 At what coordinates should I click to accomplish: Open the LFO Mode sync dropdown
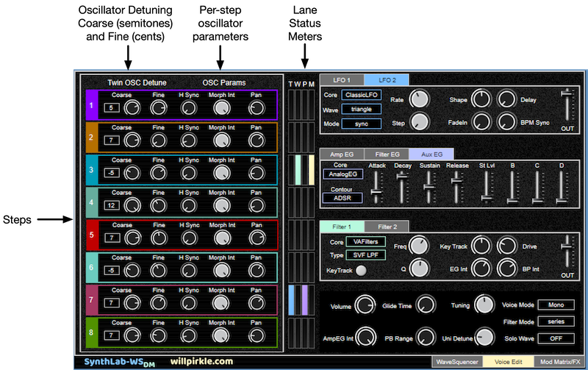point(362,124)
